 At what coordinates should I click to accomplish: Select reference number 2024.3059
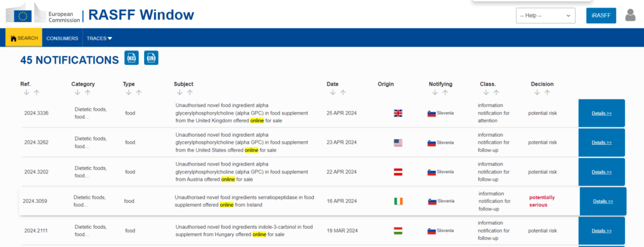(x=35, y=201)
